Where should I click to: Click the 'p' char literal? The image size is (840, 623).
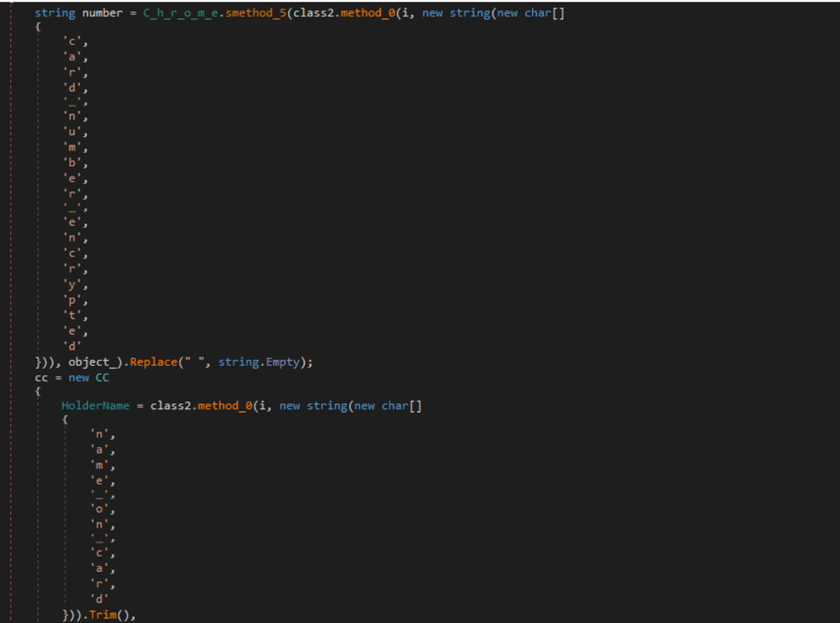pos(73,300)
